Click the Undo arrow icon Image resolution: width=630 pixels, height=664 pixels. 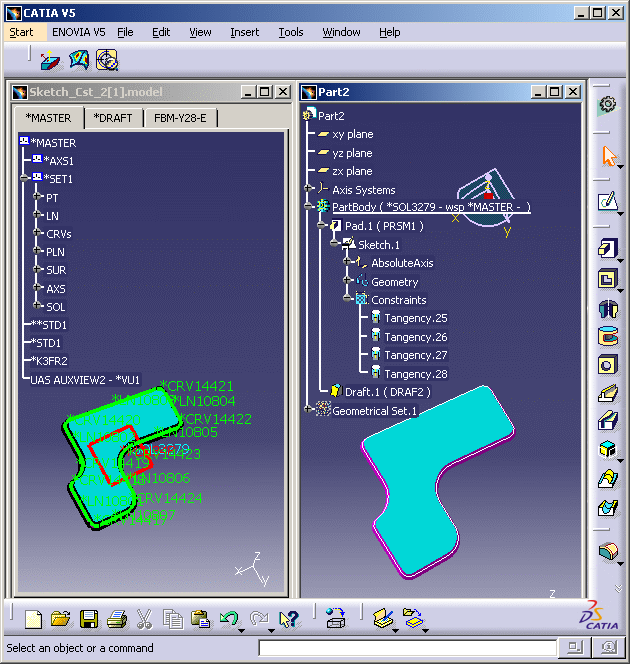229,619
